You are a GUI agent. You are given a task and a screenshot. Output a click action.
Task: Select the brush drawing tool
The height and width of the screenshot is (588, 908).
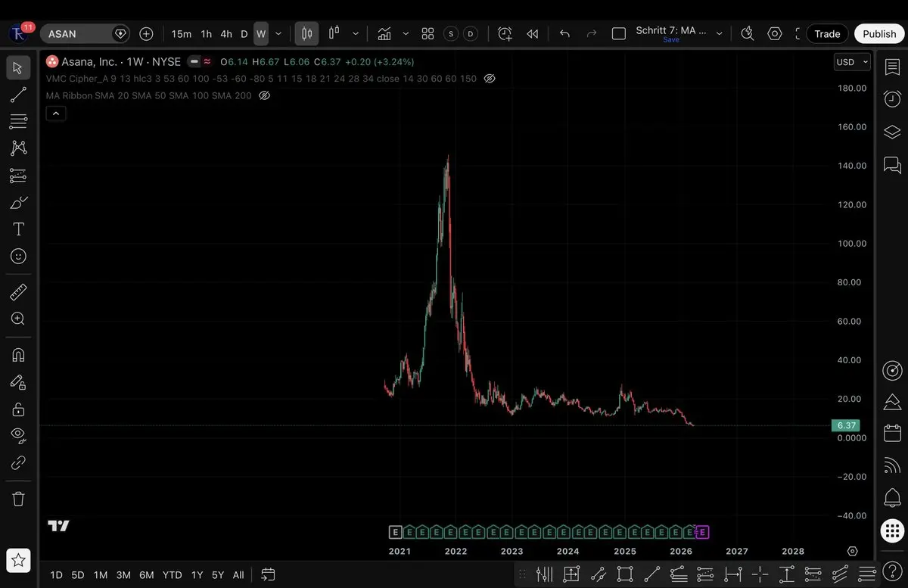point(18,203)
